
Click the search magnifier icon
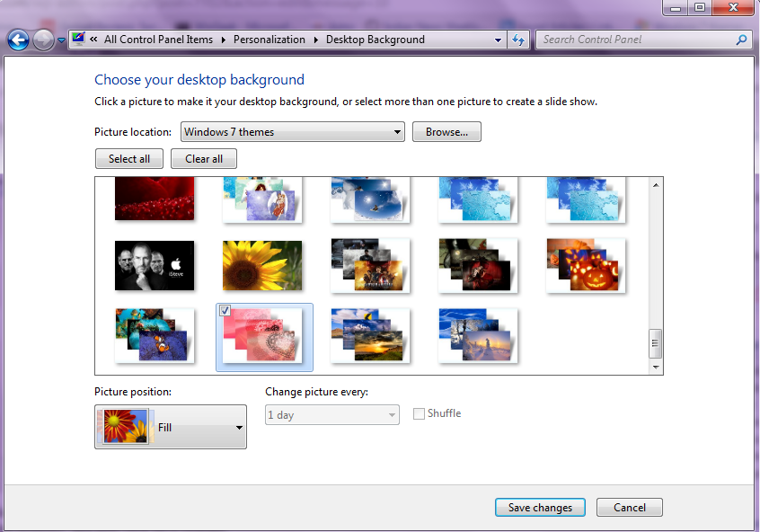pyautogui.click(x=741, y=40)
